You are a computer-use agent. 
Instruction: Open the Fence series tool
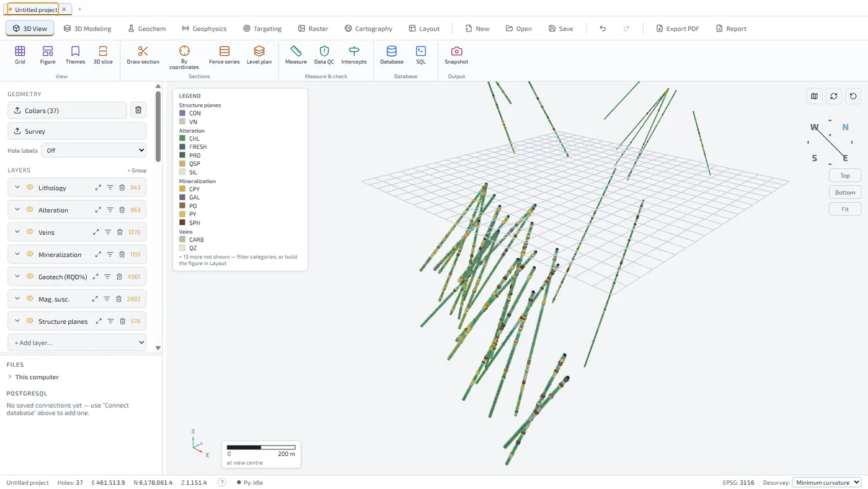[224, 55]
